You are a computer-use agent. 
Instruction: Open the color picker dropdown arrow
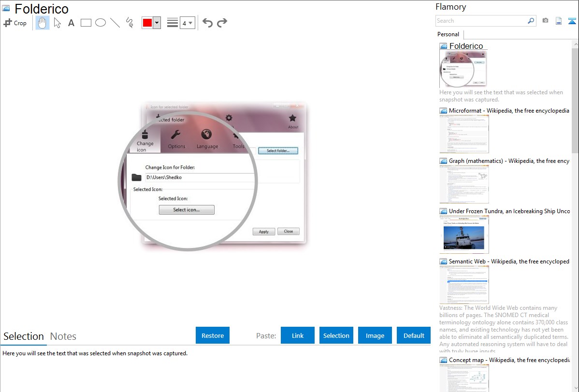(x=157, y=23)
